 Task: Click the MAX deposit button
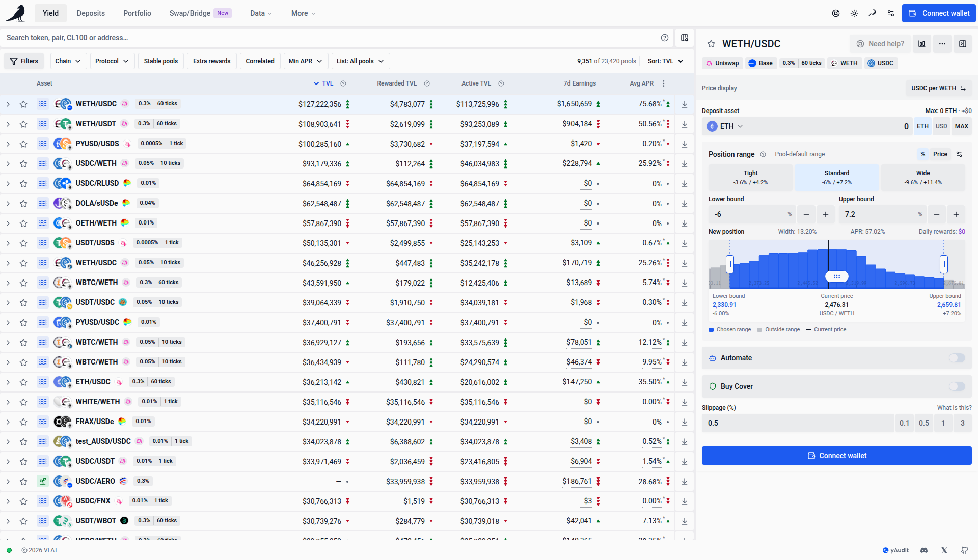click(x=961, y=126)
